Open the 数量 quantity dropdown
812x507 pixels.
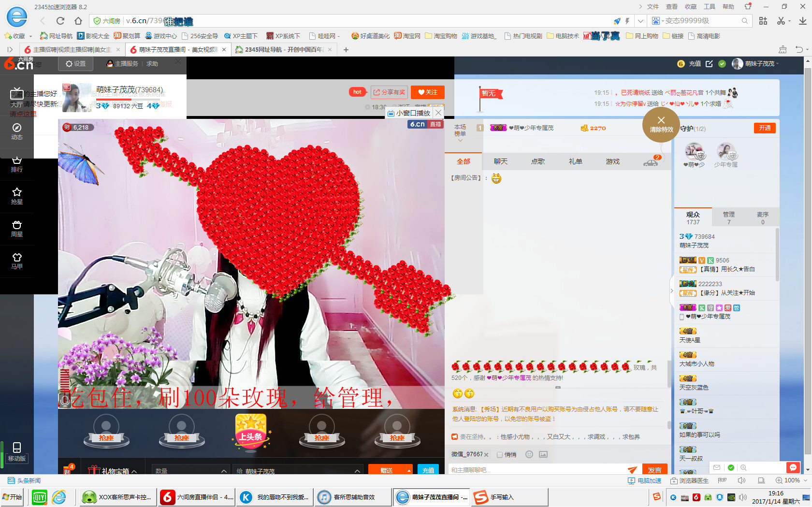191,471
